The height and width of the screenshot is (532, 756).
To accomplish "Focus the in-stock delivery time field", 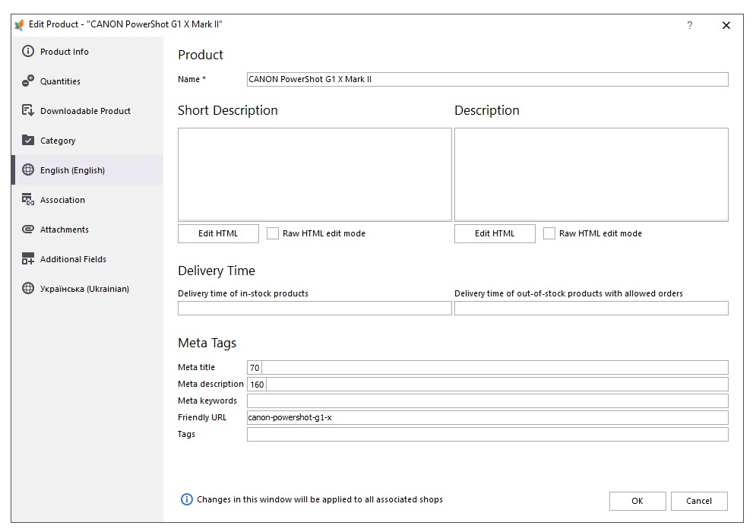I will point(315,309).
